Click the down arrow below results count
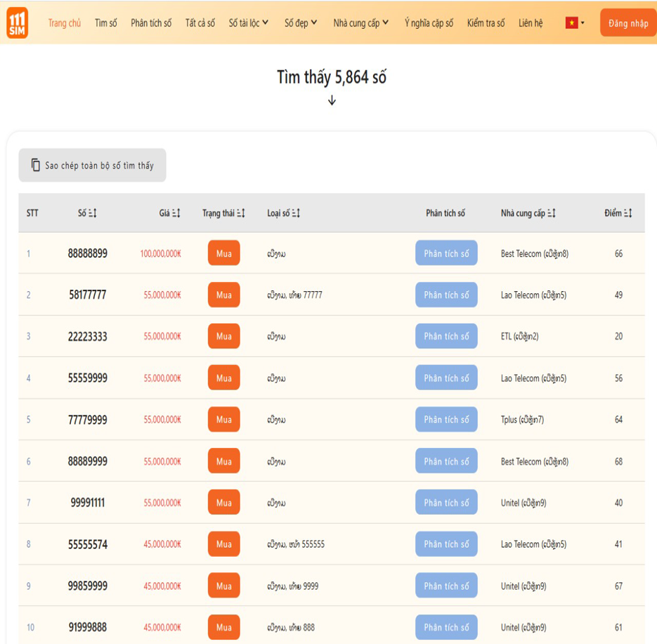Image resolution: width=657 pixels, height=644 pixels. [332, 101]
